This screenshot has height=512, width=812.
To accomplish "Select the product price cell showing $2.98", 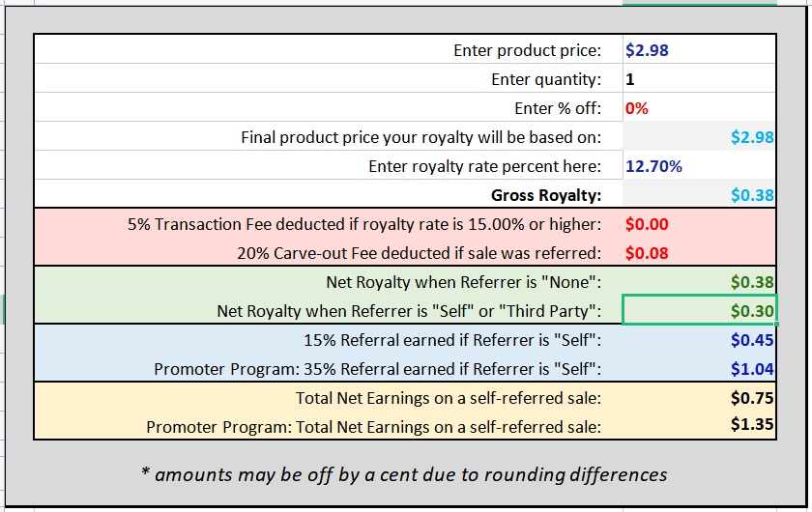I will click(699, 49).
